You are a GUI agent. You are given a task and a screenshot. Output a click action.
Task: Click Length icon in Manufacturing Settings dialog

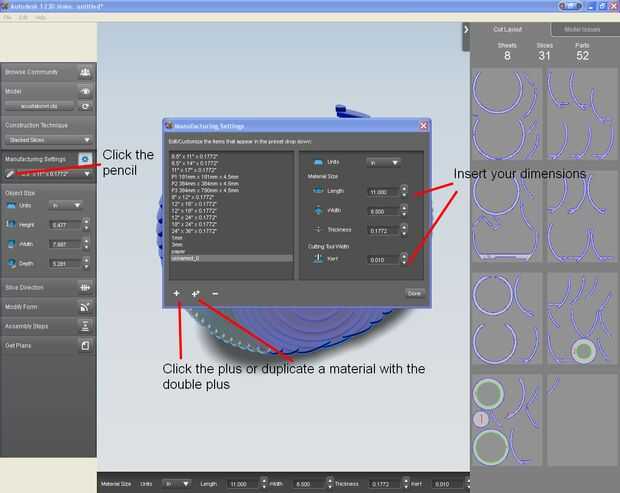[318, 191]
